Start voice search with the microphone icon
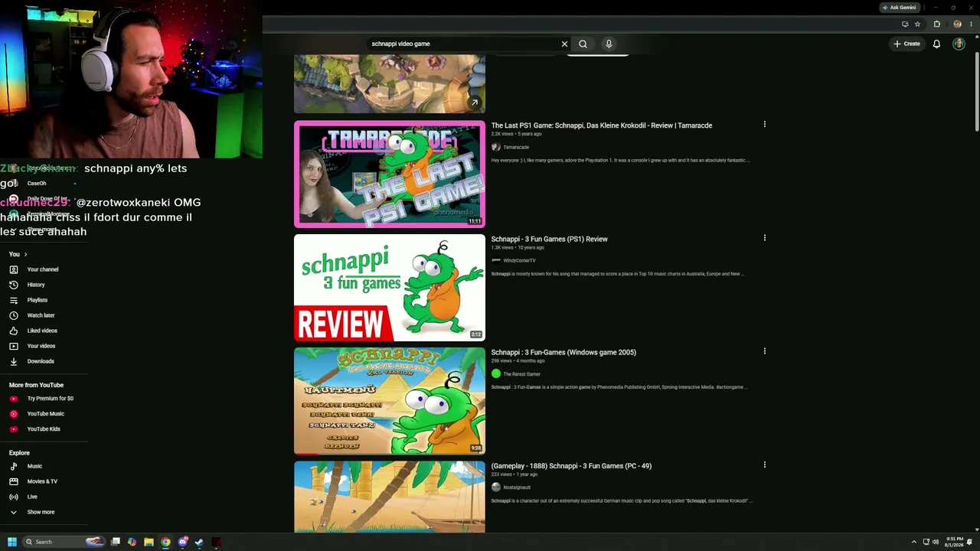 pyautogui.click(x=609, y=44)
